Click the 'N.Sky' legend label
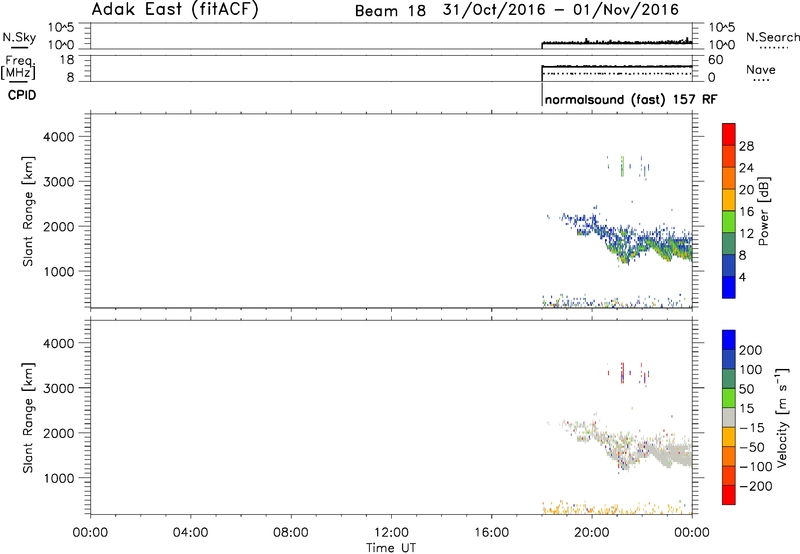The height and width of the screenshot is (554, 800). point(19,37)
